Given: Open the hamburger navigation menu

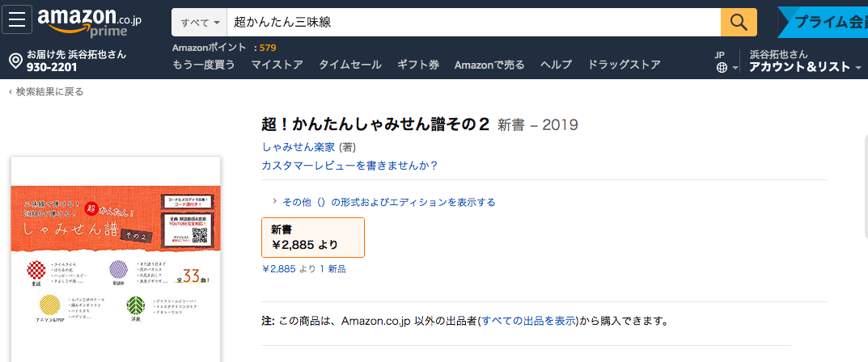Looking at the screenshot, I should point(17,20).
